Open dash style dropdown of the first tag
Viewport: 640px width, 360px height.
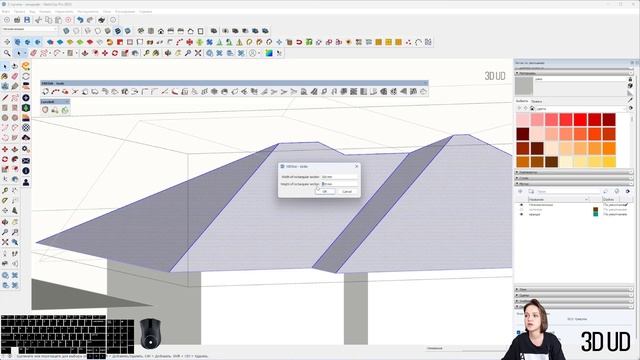click(615, 205)
